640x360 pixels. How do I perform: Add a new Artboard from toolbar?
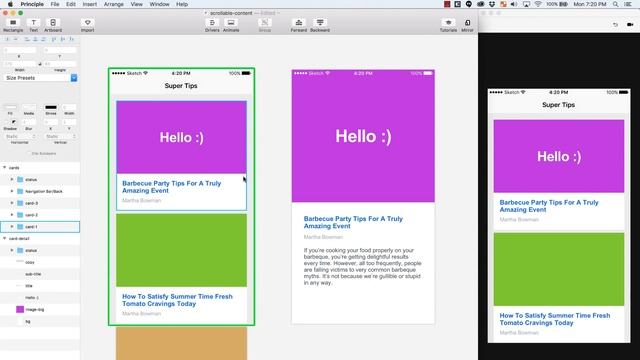[x=53, y=24]
